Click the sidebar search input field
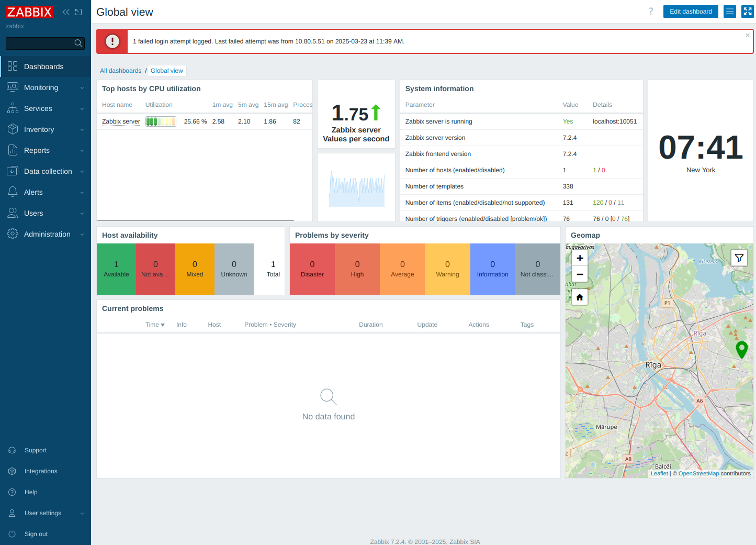This screenshot has width=756, height=545. click(x=39, y=43)
